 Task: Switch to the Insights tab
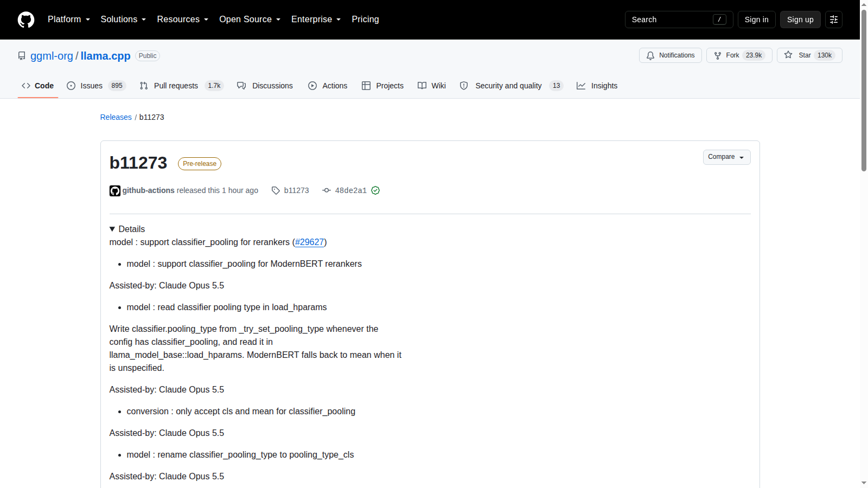597,86
